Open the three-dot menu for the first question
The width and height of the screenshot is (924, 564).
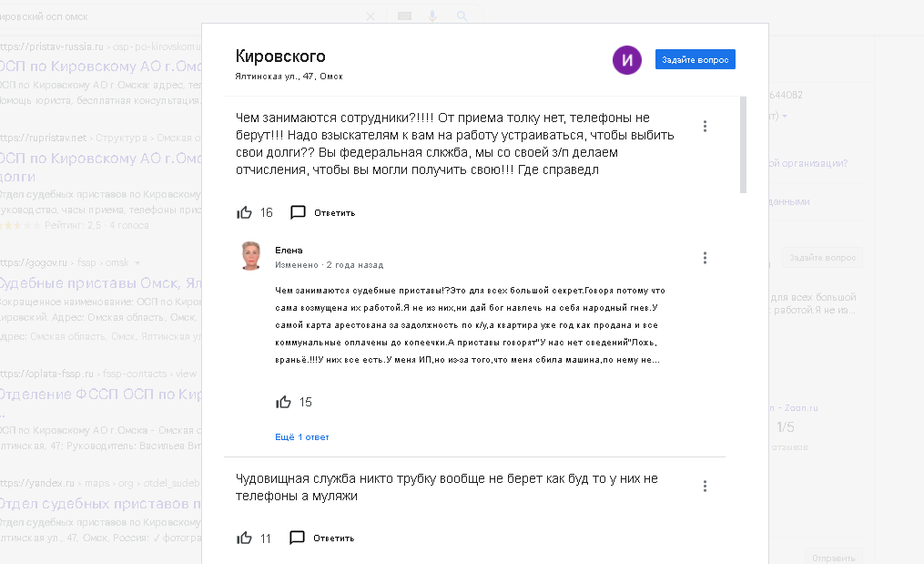(x=705, y=127)
